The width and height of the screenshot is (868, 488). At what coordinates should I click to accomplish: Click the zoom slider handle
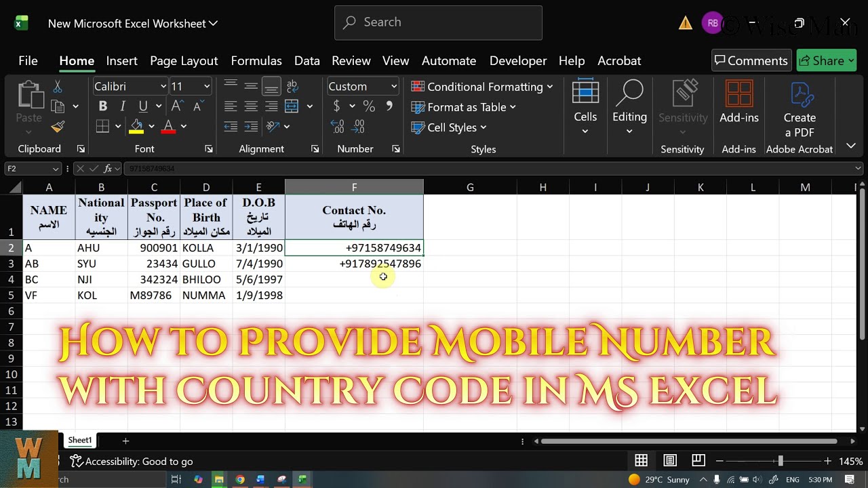point(781,461)
